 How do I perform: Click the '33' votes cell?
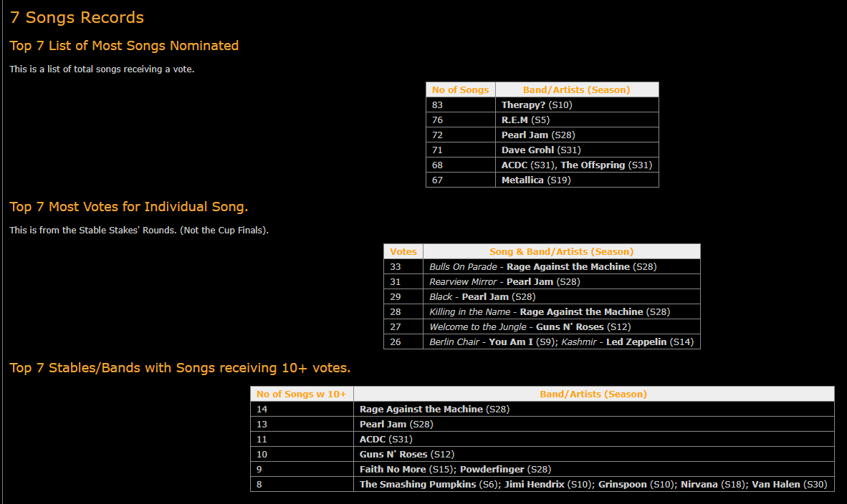click(403, 266)
